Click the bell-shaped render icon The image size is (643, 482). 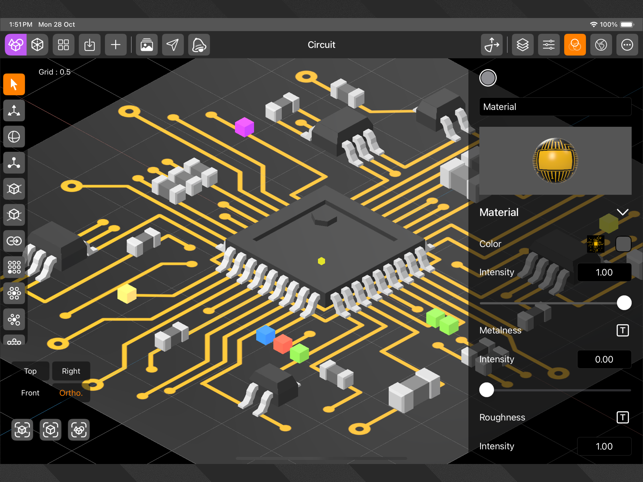tap(199, 45)
